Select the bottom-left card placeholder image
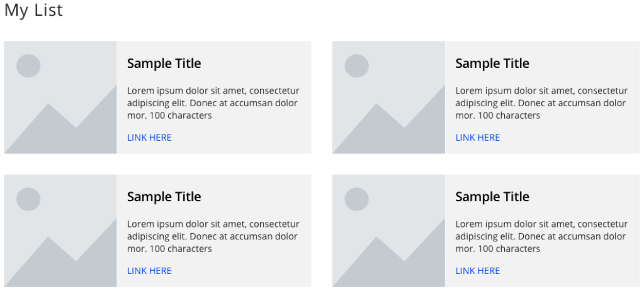 pyautogui.click(x=60, y=231)
